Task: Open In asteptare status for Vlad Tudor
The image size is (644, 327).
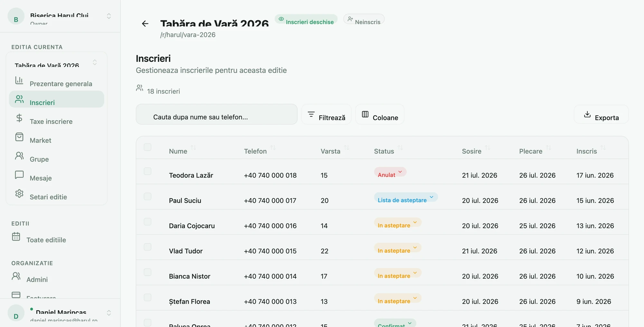Action: (398, 248)
